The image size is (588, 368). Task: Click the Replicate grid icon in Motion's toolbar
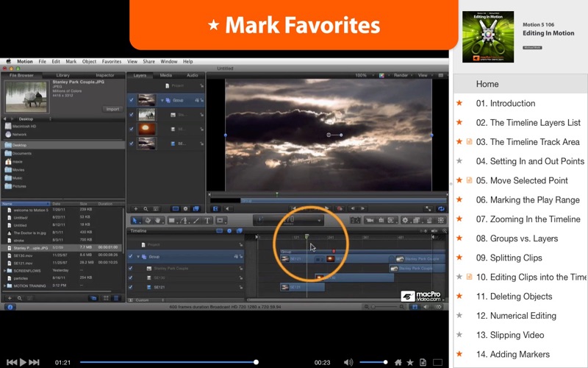[441, 220]
